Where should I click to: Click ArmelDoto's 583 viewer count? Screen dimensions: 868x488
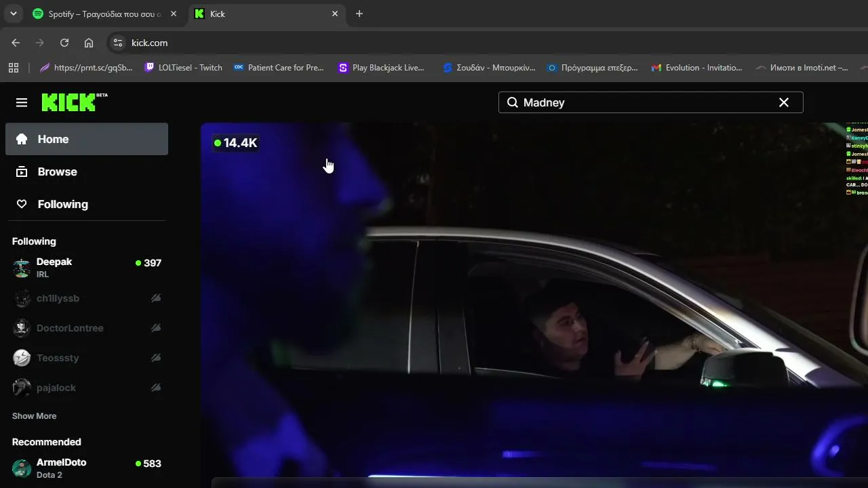coord(149,464)
